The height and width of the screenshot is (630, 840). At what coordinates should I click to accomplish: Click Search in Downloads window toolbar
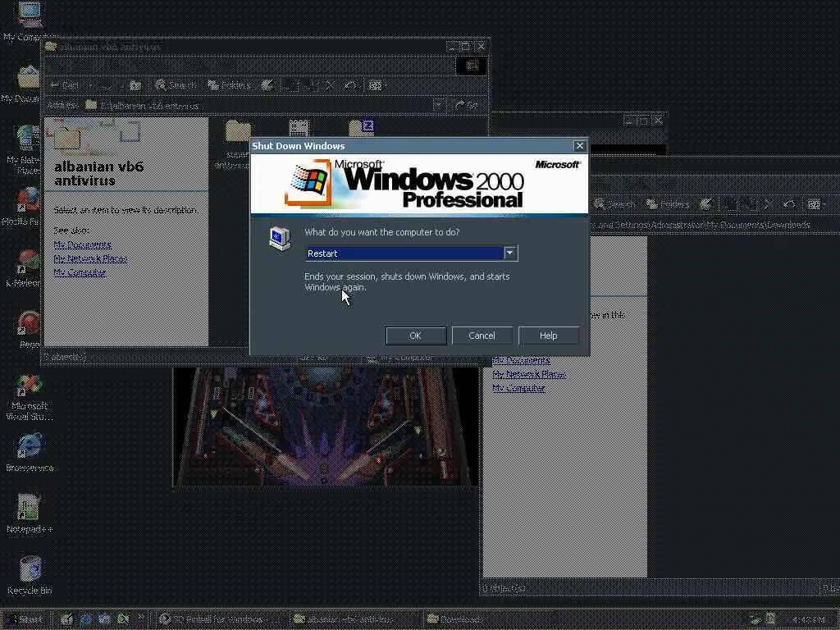(614, 204)
